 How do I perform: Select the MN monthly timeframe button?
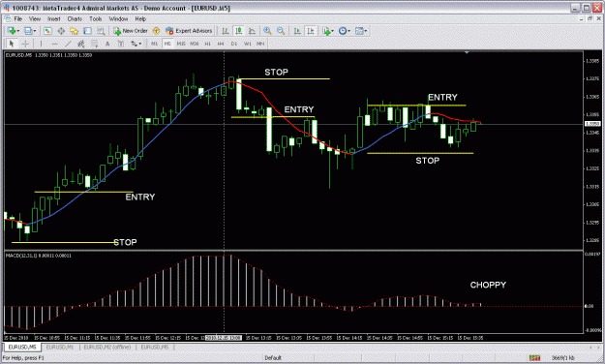260,44
